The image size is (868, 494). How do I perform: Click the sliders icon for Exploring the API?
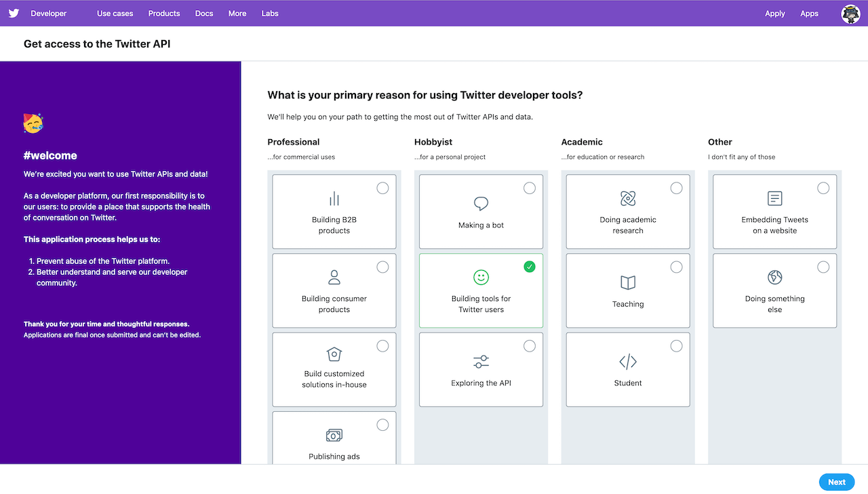pos(481,362)
